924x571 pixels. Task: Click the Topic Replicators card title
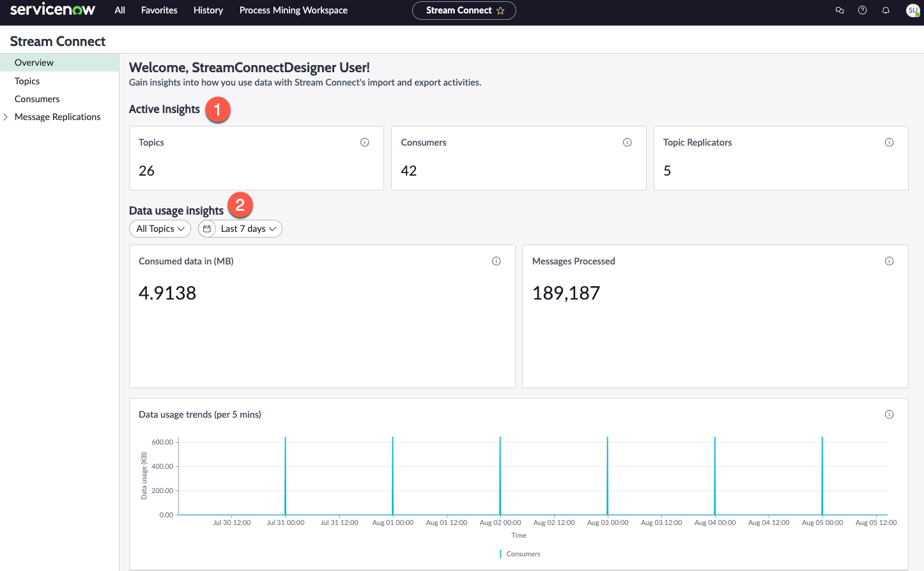(697, 142)
